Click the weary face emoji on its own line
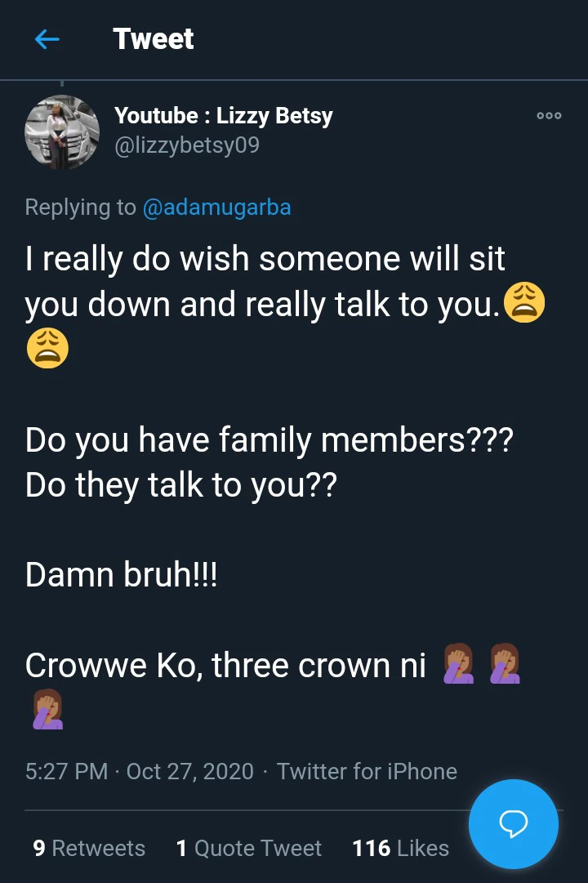 pyautogui.click(x=47, y=349)
